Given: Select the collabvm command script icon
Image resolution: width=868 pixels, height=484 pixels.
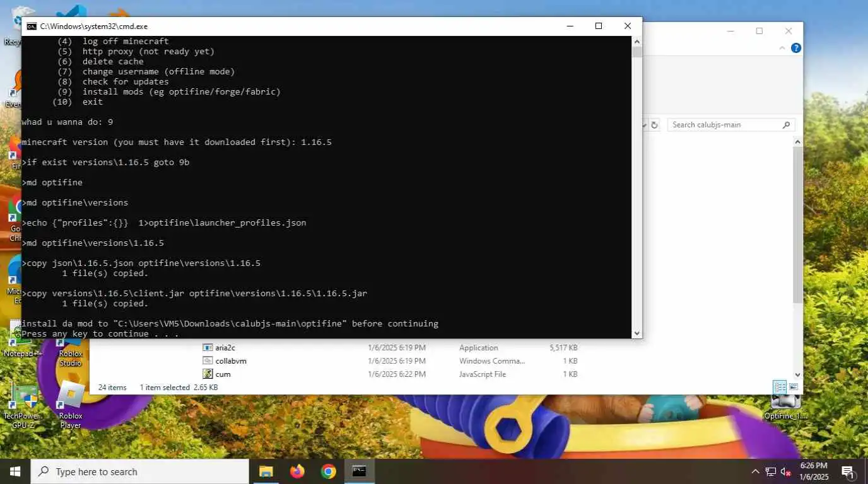Looking at the screenshot, I should coord(208,360).
